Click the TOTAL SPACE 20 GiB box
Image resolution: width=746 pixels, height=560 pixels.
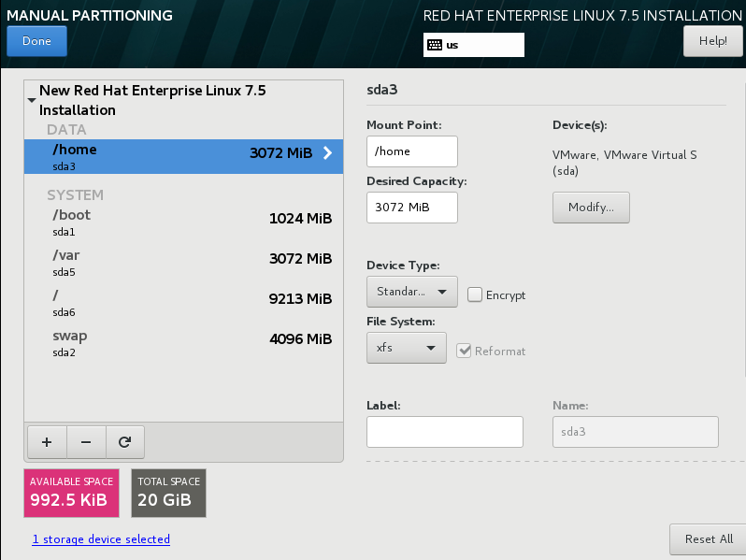(169, 493)
